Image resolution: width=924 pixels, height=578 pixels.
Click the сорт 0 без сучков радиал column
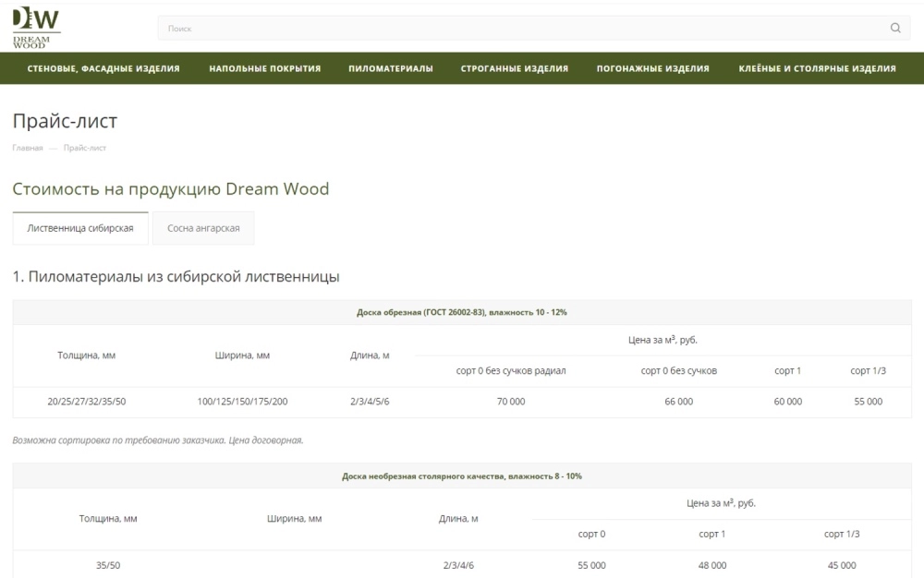click(x=511, y=371)
